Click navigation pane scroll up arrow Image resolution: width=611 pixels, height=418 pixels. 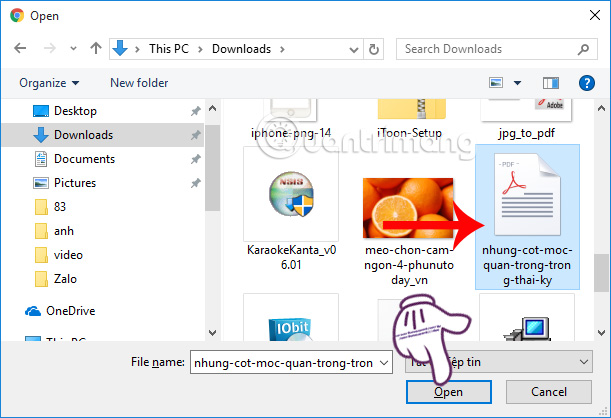click(212, 109)
